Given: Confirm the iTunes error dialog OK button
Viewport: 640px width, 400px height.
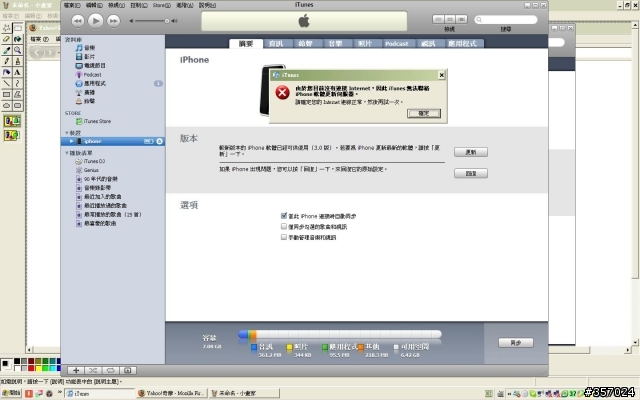Looking at the screenshot, I should (x=424, y=113).
